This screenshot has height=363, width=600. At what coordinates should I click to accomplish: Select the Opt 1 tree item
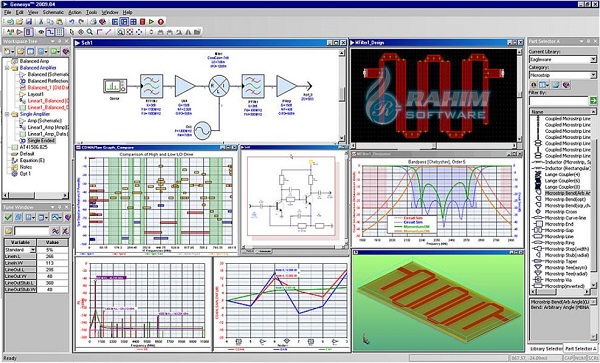tap(25, 173)
